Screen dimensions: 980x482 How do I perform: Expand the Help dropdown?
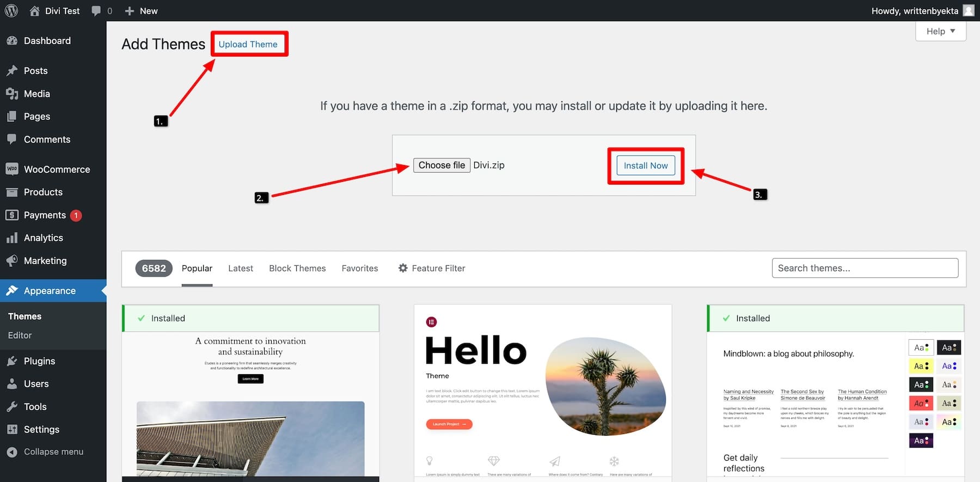941,31
